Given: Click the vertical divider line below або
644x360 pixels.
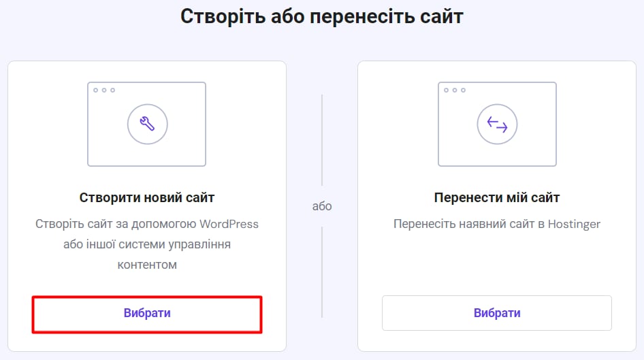Looking at the screenshot, I should pos(322,272).
